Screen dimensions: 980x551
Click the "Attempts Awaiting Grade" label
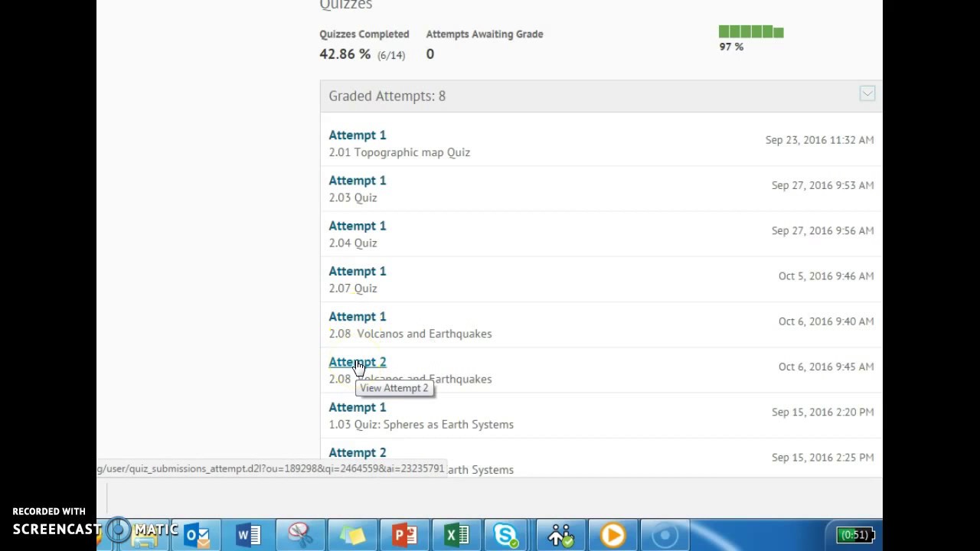[x=485, y=34]
